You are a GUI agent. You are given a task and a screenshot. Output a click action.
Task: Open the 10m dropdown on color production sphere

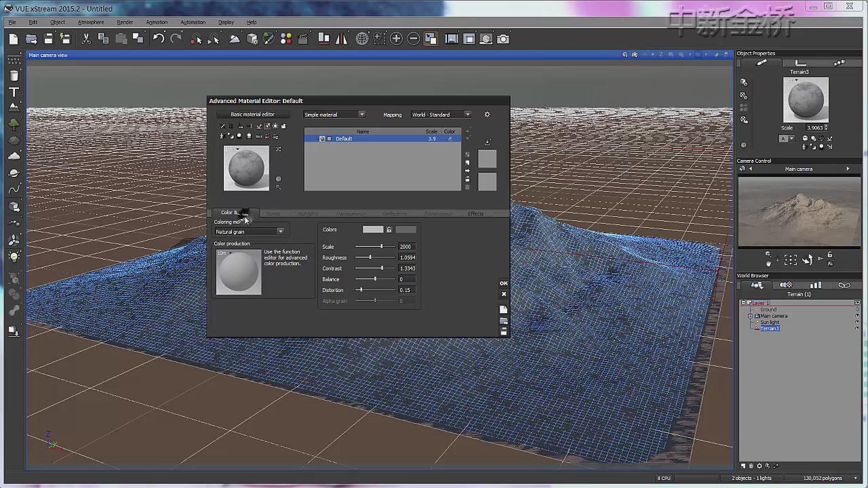click(224, 253)
